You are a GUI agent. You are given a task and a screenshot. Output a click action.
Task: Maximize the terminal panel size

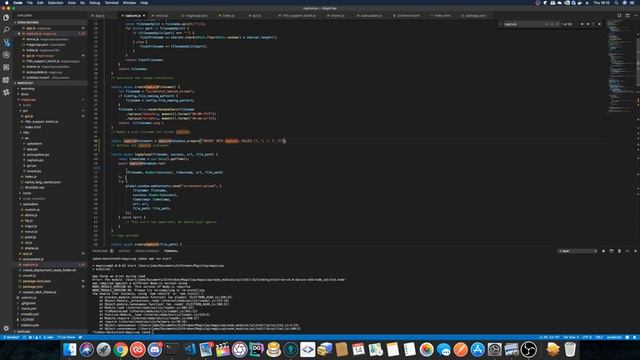[627, 251]
